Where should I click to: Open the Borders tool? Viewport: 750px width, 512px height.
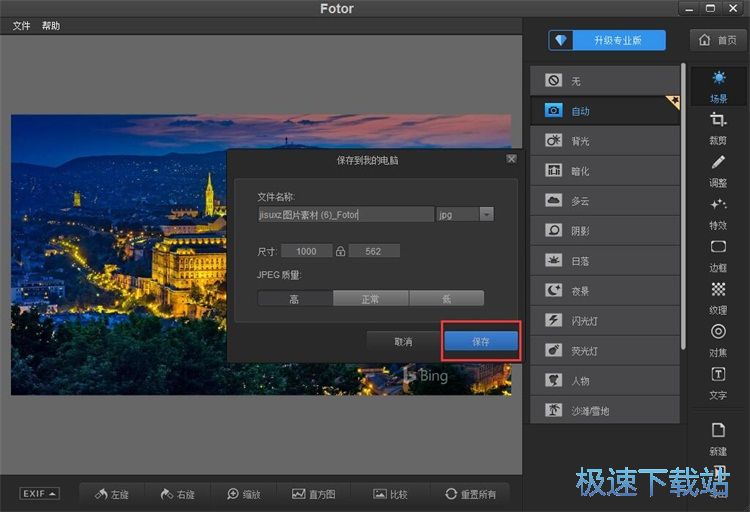[x=718, y=253]
